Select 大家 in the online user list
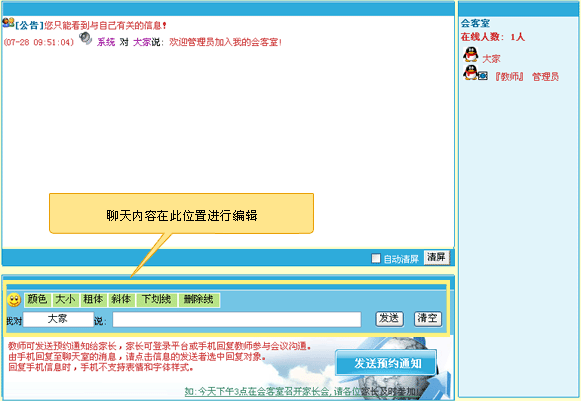Screen dimensions: 581x401 (491, 59)
